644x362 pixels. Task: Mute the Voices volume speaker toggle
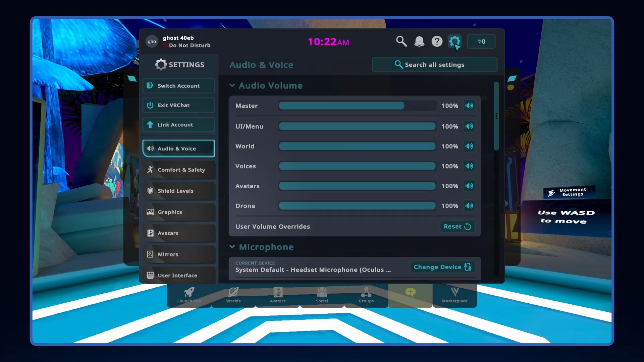click(x=469, y=166)
